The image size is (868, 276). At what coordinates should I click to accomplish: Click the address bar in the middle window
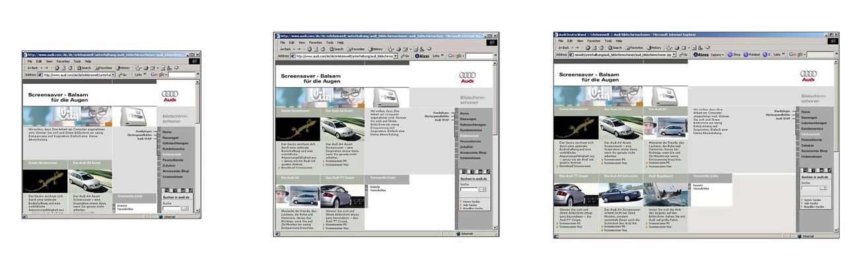tap(344, 56)
